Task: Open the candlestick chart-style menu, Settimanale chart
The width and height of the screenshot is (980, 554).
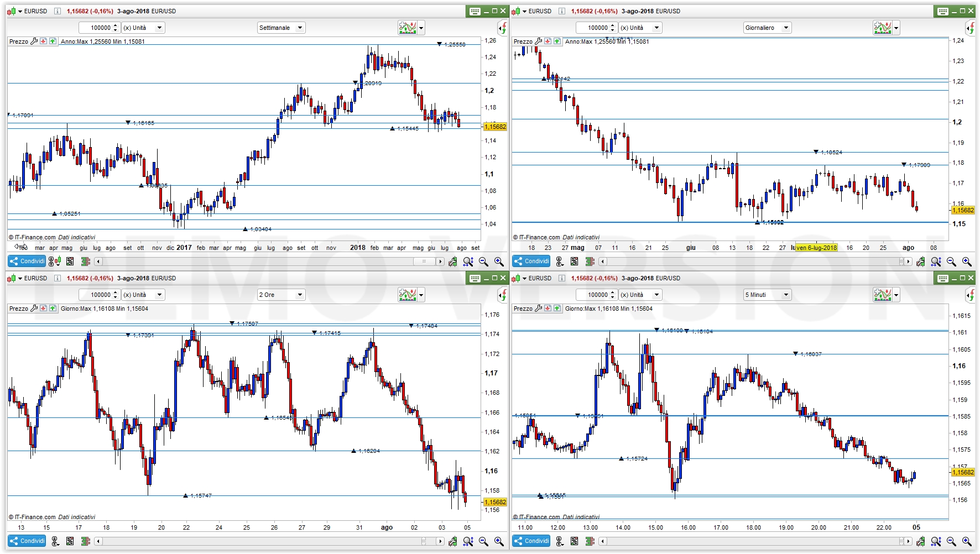Action: pos(14,11)
